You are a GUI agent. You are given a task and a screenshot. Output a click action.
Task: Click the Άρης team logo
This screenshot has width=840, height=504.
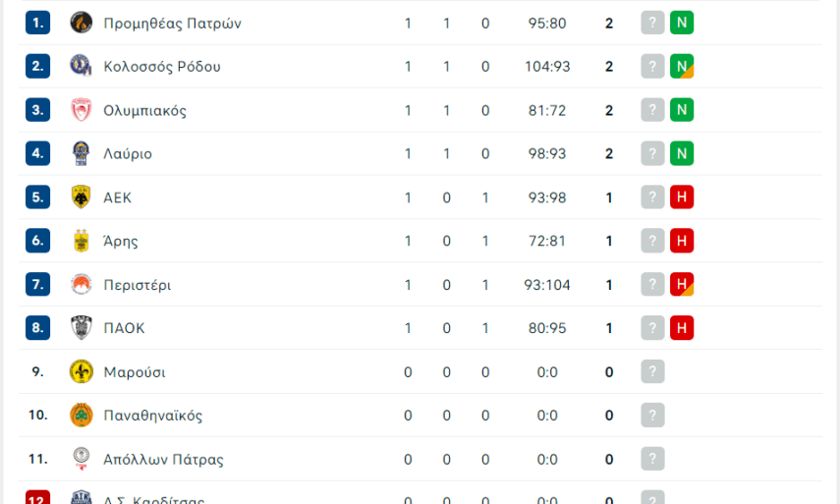click(x=82, y=241)
